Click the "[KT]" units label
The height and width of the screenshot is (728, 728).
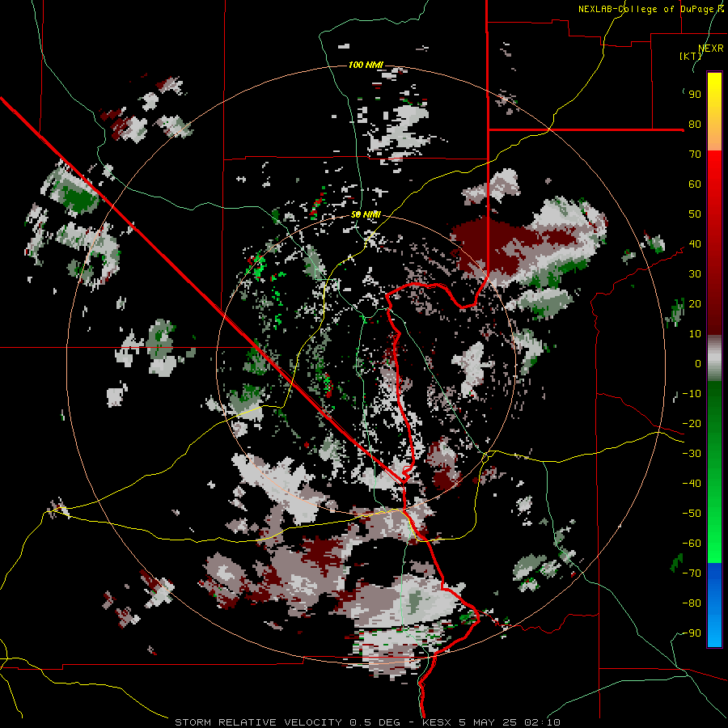point(691,56)
